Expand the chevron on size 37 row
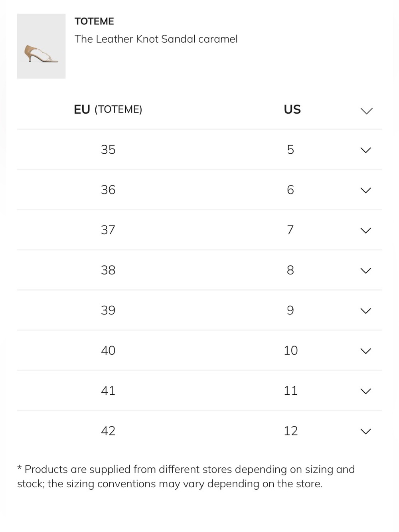This screenshot has height=532, width=399. click(x=365, y=230)
